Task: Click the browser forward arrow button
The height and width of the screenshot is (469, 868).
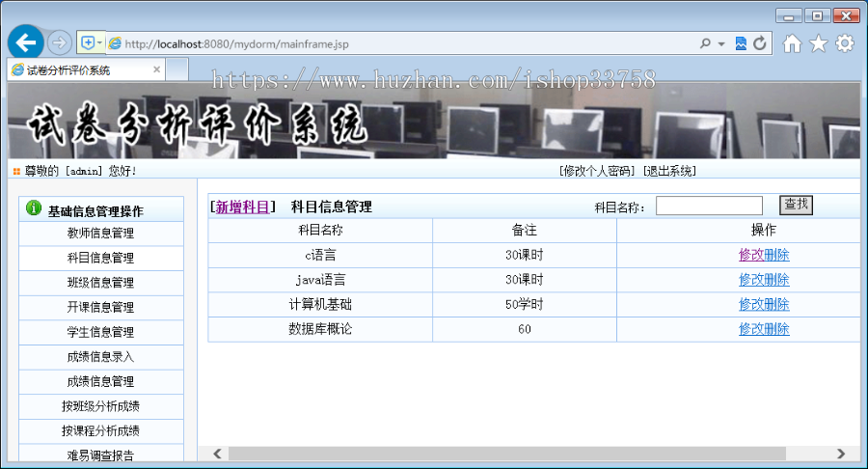Action: [59, 42]
